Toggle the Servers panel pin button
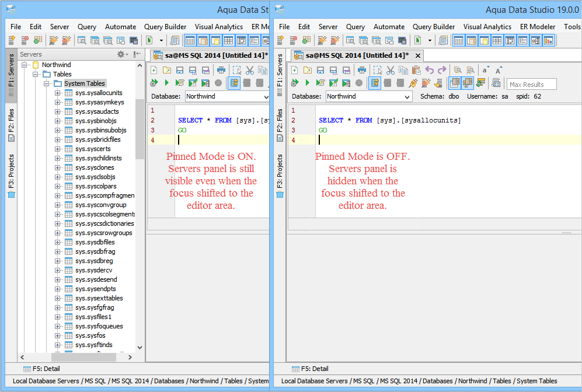The height and width of the screenshot is (392, 582). [137, 54]
